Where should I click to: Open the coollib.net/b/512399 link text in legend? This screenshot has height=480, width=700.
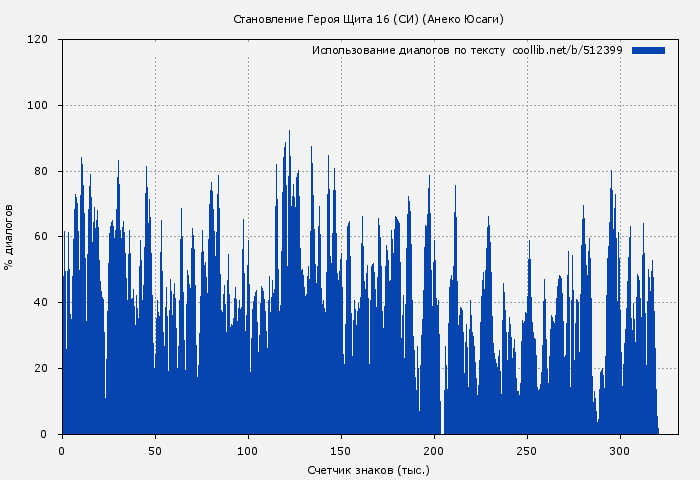pyautogui.click(x=567, y=50)
